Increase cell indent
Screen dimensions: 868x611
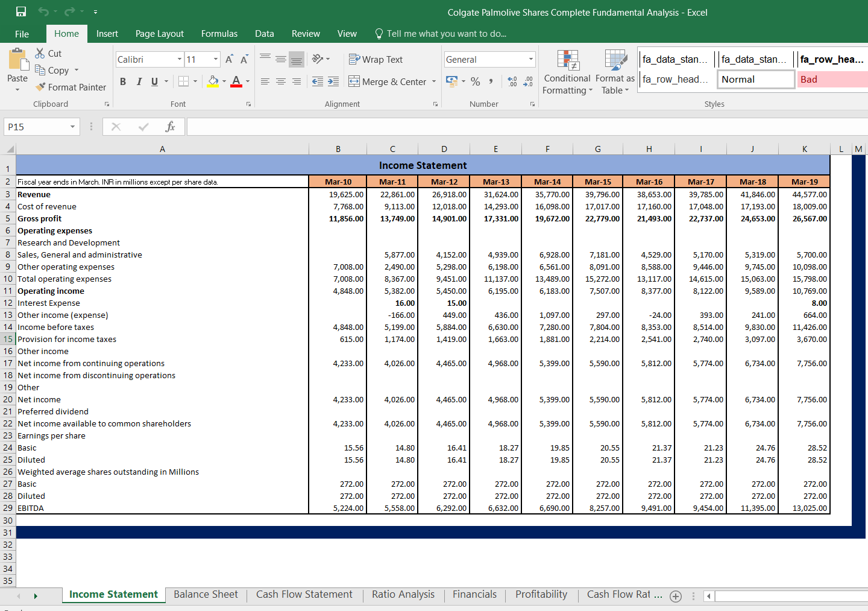pos(333,81)
